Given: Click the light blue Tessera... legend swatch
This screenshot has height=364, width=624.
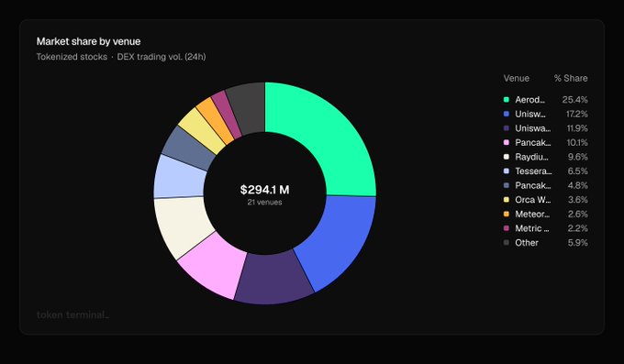Looking at the screenshot, I should (507, 171).
